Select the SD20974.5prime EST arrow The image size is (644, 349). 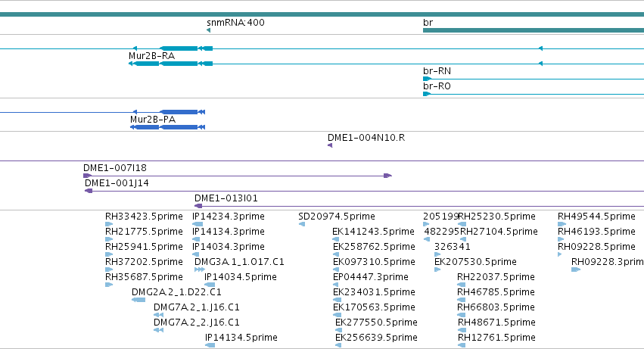[x=302, y=224]
